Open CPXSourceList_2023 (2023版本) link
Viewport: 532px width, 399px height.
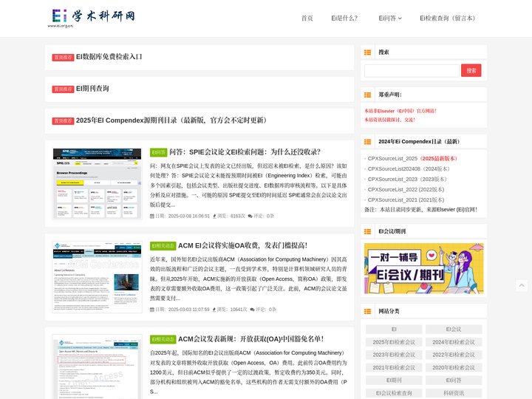pyautogui.click(x=408, y=179)
